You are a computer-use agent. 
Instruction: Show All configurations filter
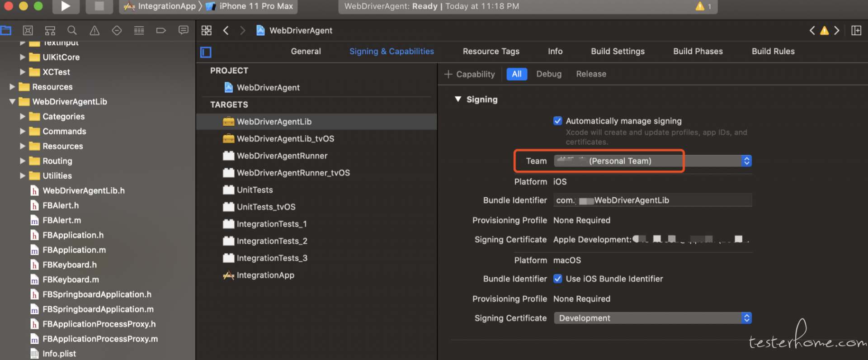(517, 74)
